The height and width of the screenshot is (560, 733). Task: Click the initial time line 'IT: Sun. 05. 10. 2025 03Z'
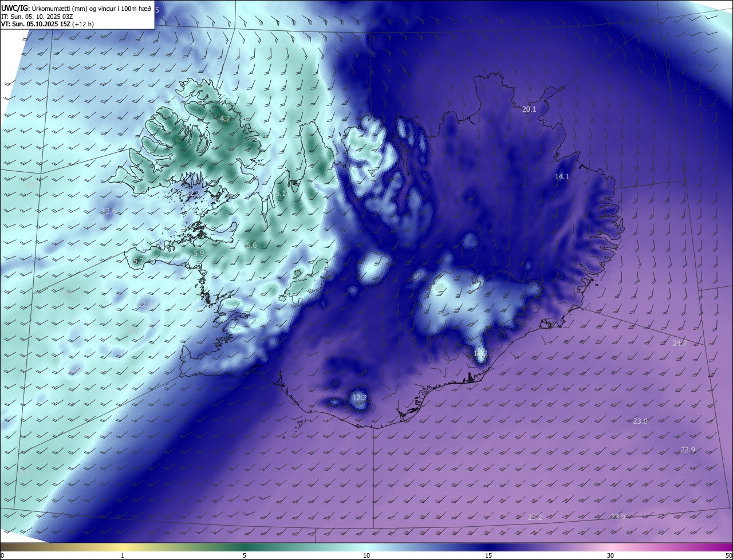[37, 16]
